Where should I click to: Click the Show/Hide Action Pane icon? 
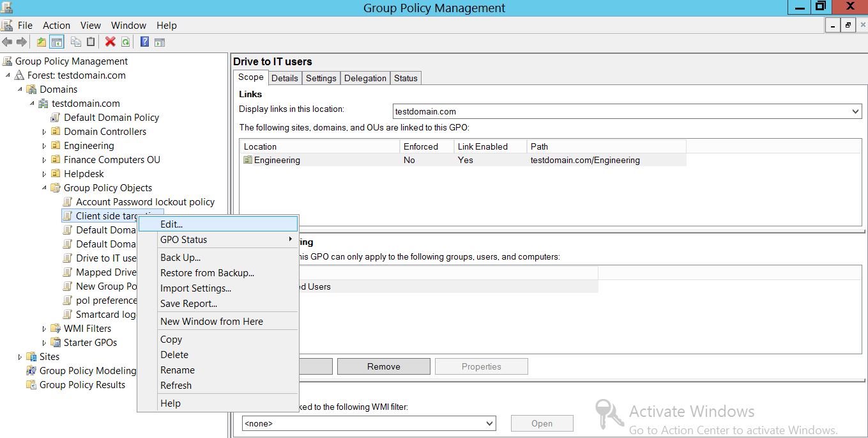[x=160, y=42]
